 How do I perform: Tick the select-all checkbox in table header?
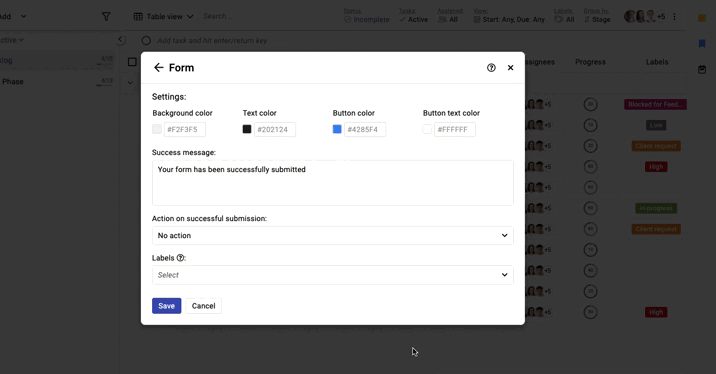132,62
